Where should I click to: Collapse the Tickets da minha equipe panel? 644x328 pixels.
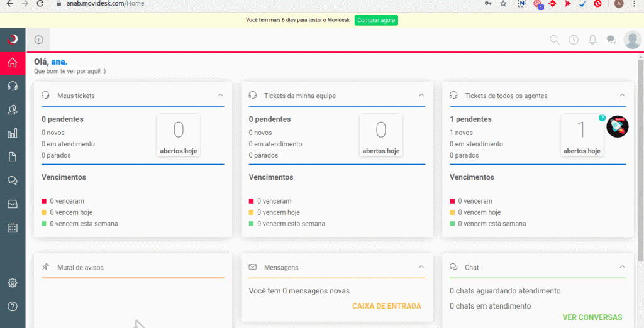(x=421, y=96)
